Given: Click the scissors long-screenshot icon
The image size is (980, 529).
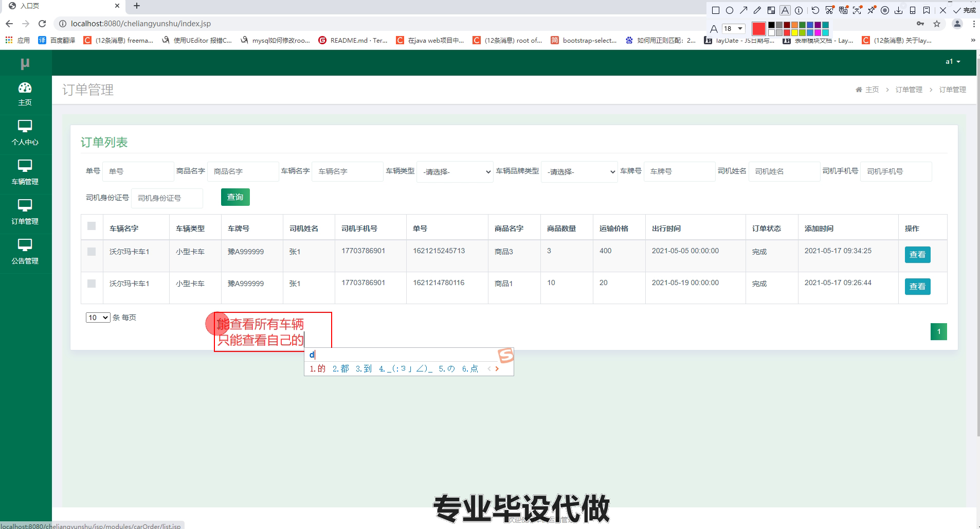Looking at the screenshot, I should click(x=829, y=10).
